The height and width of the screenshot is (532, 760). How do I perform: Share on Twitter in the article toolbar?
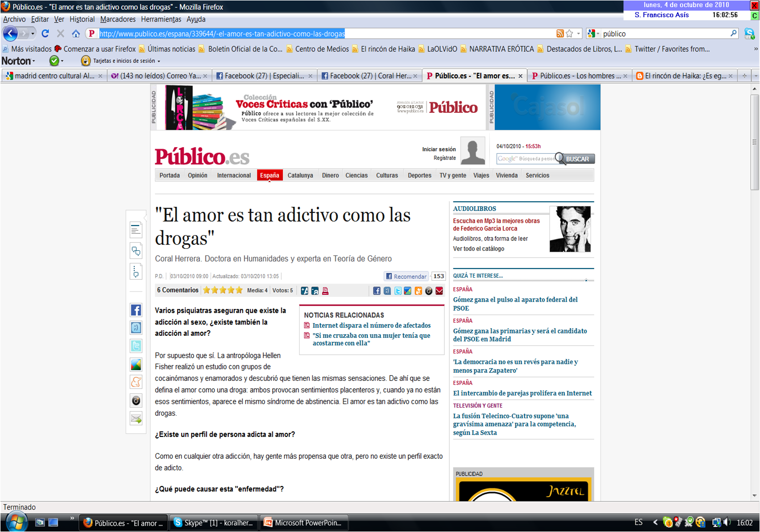coord(398,291)
